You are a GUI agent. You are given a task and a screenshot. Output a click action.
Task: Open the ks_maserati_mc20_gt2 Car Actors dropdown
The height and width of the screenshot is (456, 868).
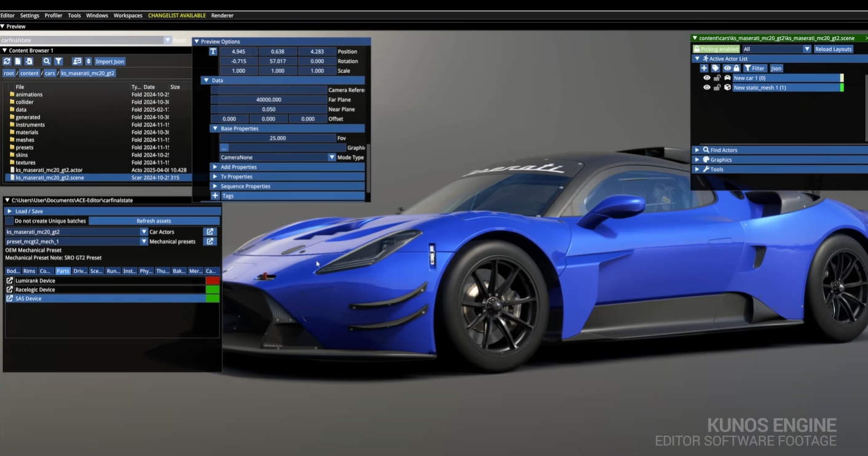coord(144,232)
